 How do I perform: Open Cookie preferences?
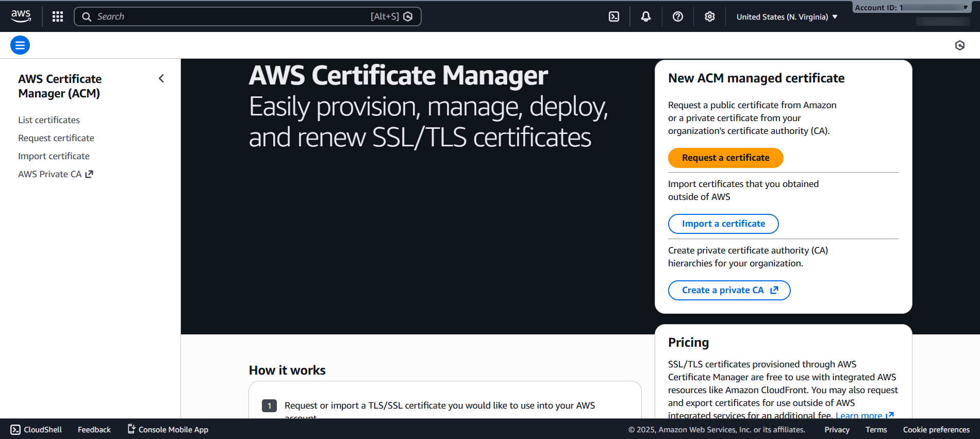tap(936, 429)
